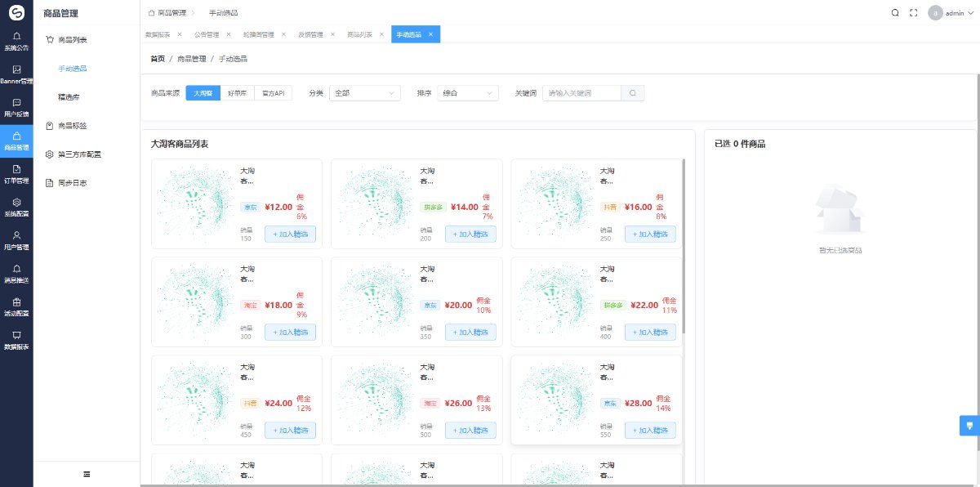
Task: Open 消息推送 in the sidebar
Action: [x=16, y=273]
